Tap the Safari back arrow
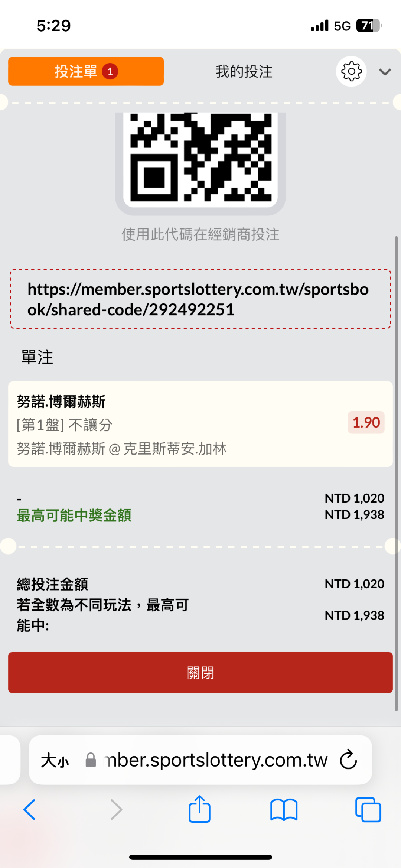This screenshot has height=868, width=401. (x=30, y=810)
